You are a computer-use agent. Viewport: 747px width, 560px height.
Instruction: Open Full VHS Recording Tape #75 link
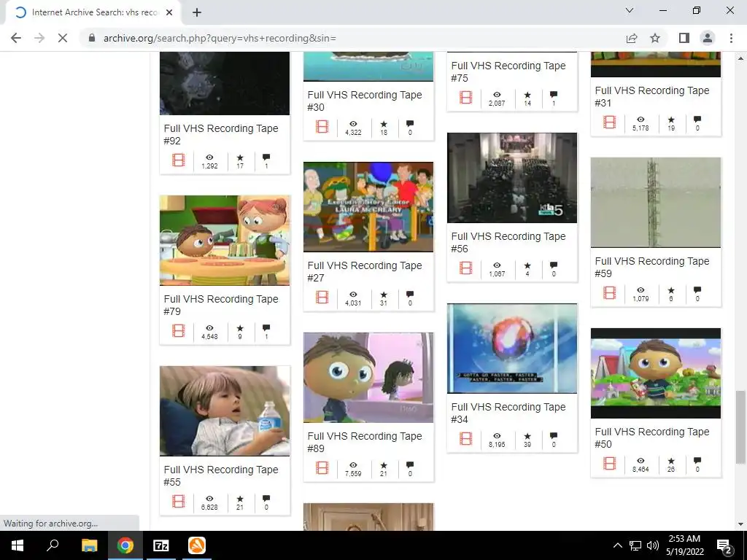pyautogui.click(x=508, y=72)
